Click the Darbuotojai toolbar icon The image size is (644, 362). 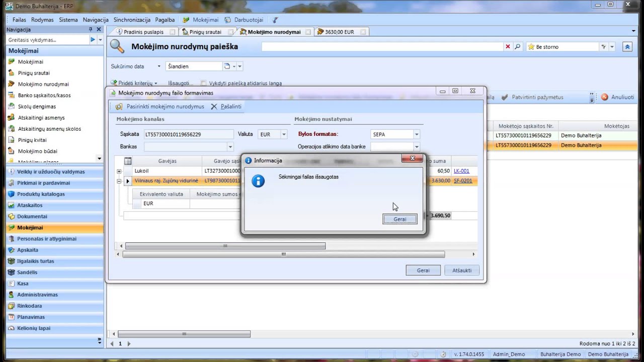[x=228, y=20]
